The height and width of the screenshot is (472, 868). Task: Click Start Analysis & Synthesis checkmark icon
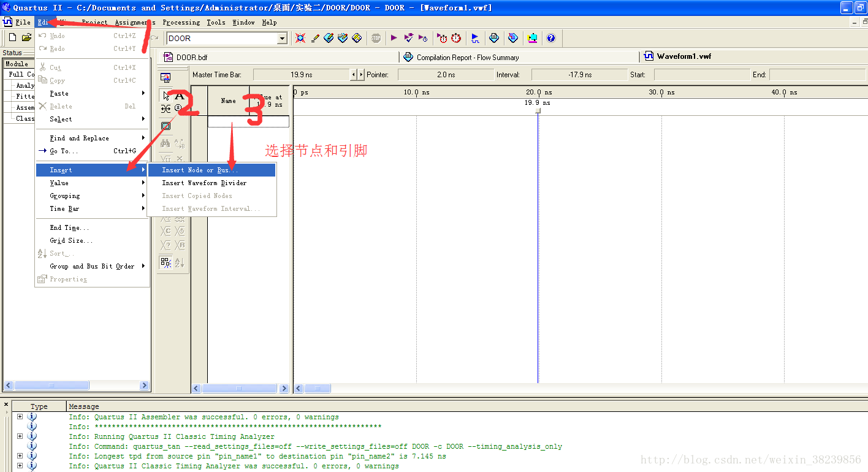point(409,38)
